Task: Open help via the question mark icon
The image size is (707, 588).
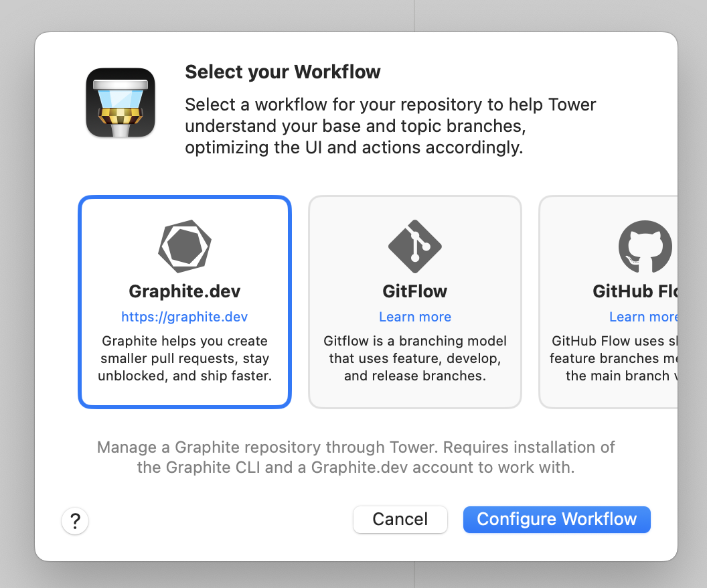Action: tap(74, 521)
